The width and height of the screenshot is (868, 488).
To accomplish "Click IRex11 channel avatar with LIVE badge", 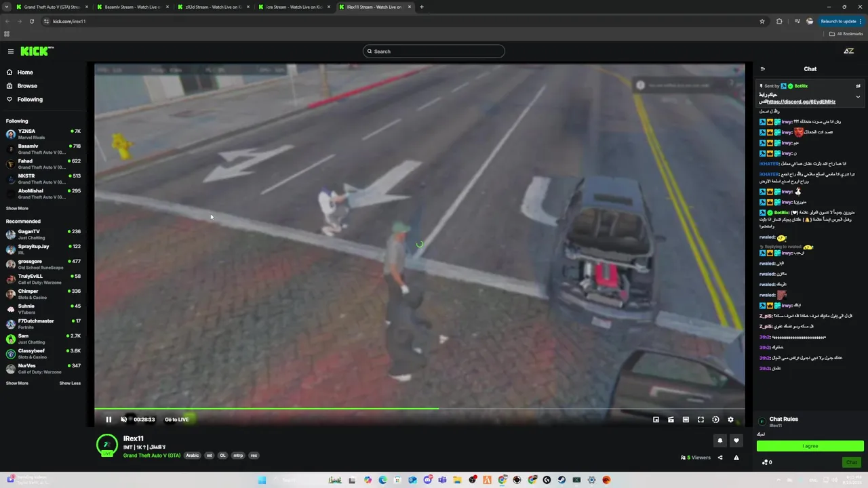I will click(x=106, y=445).
